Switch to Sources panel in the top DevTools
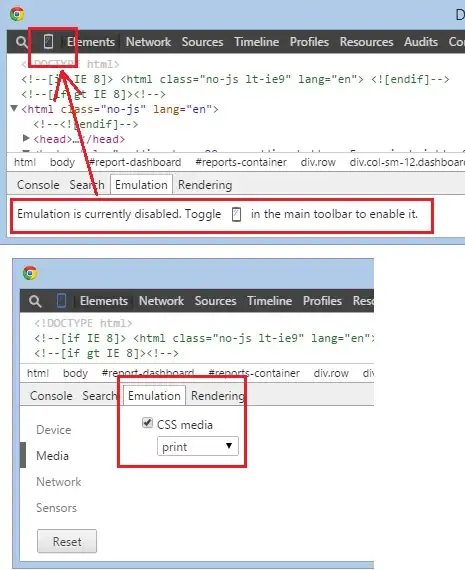 203,42
